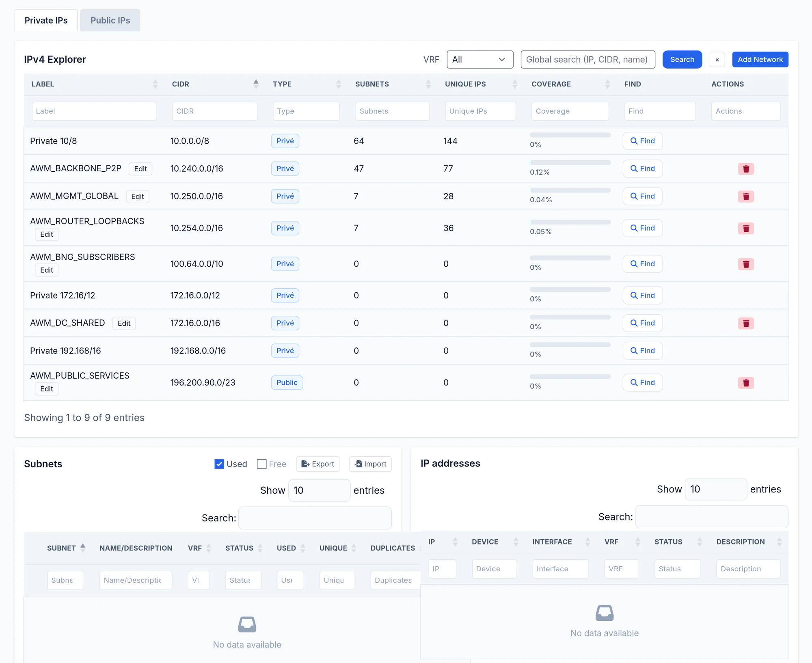Switch to Public IPs tab
Viewport: 812px width, 663px height.
point(110,20)
